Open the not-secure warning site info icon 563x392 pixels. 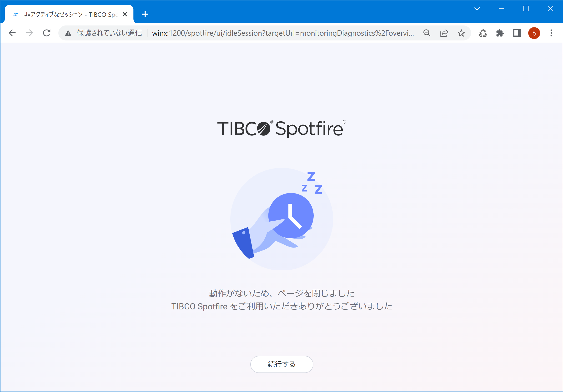(68, 33)
